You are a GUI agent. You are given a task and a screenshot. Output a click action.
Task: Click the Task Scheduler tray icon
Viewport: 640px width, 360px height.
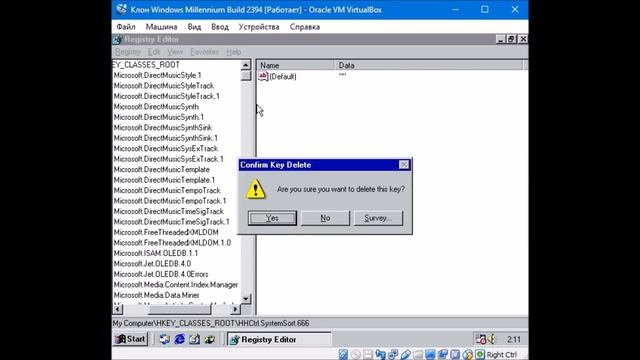(480, 339)
